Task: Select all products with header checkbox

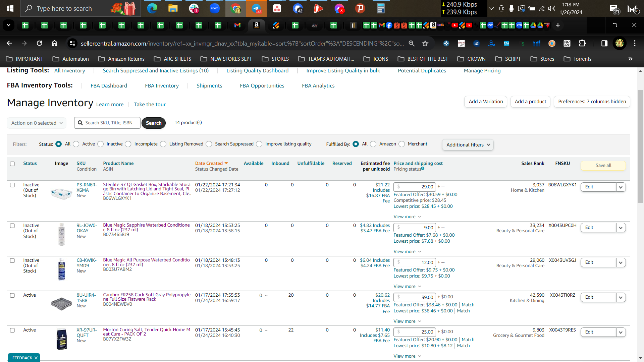Action: 12,164
